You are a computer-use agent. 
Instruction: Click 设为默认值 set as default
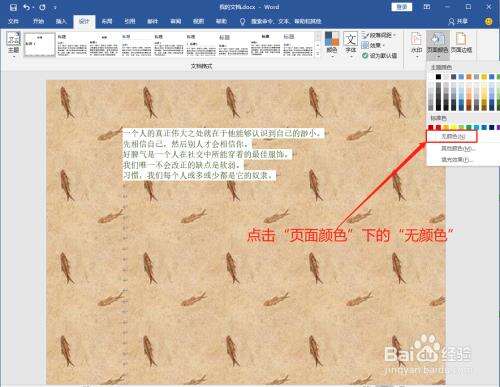pos(379,56)
